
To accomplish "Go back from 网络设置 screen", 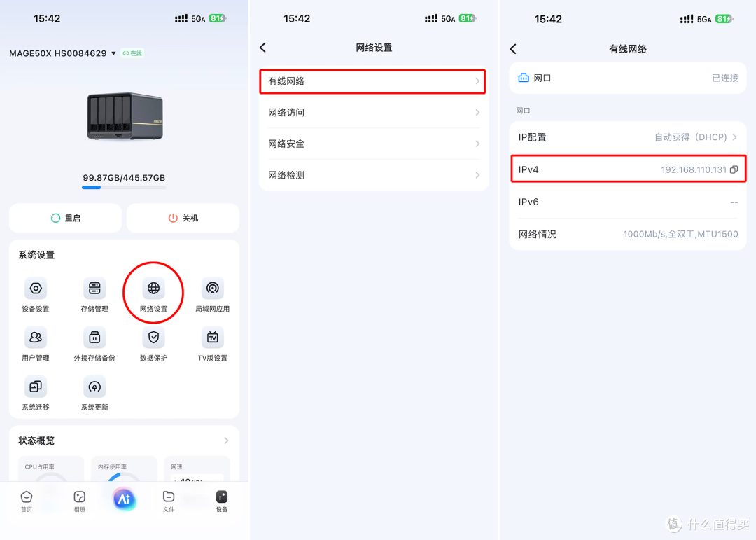I will point(262,48).
